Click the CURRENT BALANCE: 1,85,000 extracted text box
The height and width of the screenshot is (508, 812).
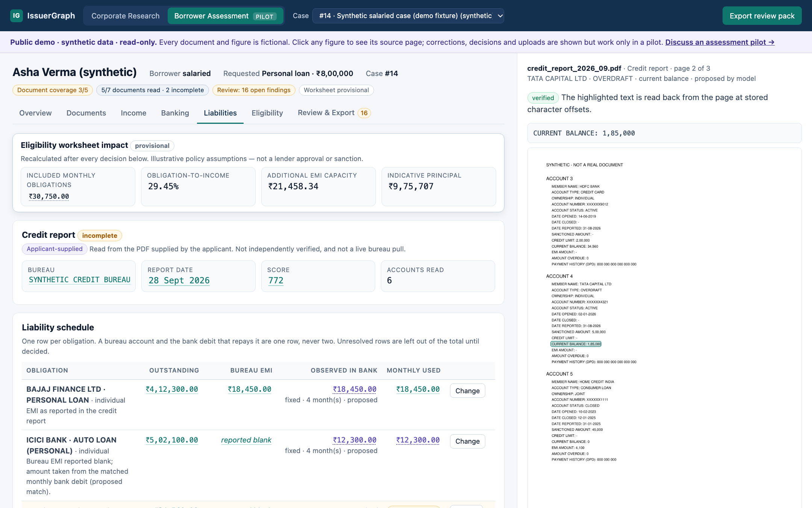pos(664,133)
